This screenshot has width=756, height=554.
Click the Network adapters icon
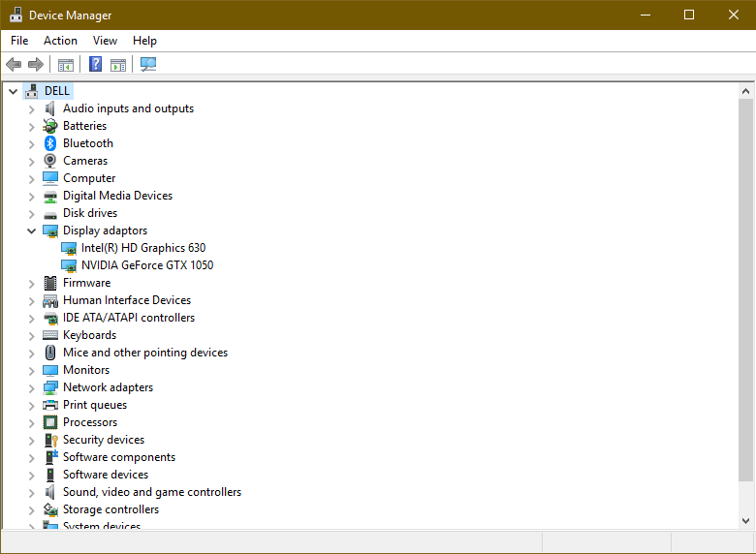[50, 387]
